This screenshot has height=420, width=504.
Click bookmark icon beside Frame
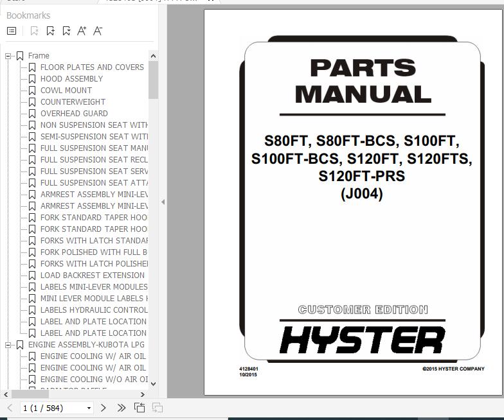tap(20, 56)
